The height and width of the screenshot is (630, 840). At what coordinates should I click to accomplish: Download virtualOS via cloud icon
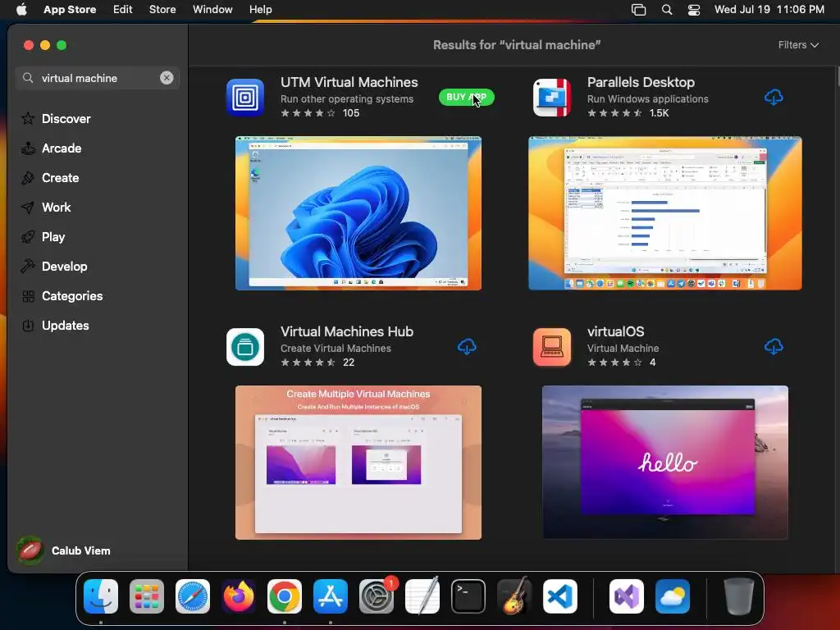[x=774, y=347]
